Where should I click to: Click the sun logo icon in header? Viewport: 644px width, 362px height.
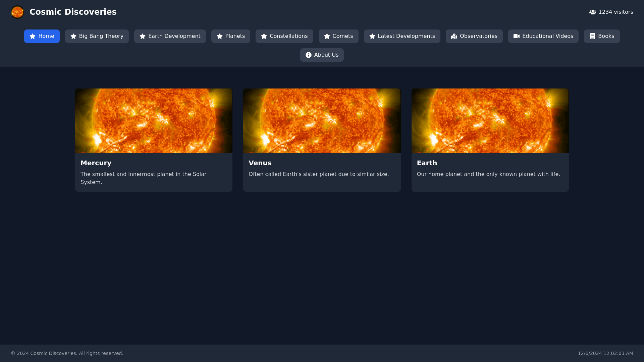click(x=17, y=12)
